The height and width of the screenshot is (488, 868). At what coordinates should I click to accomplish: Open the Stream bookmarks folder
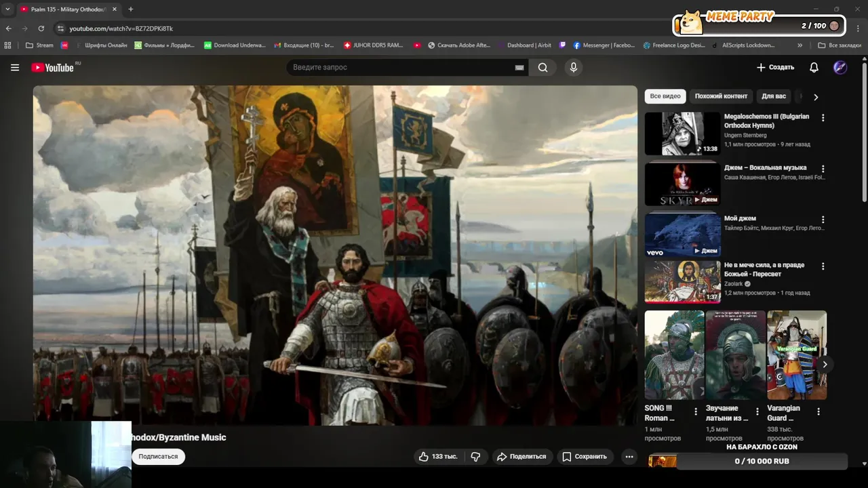click(x=39, y=45)
